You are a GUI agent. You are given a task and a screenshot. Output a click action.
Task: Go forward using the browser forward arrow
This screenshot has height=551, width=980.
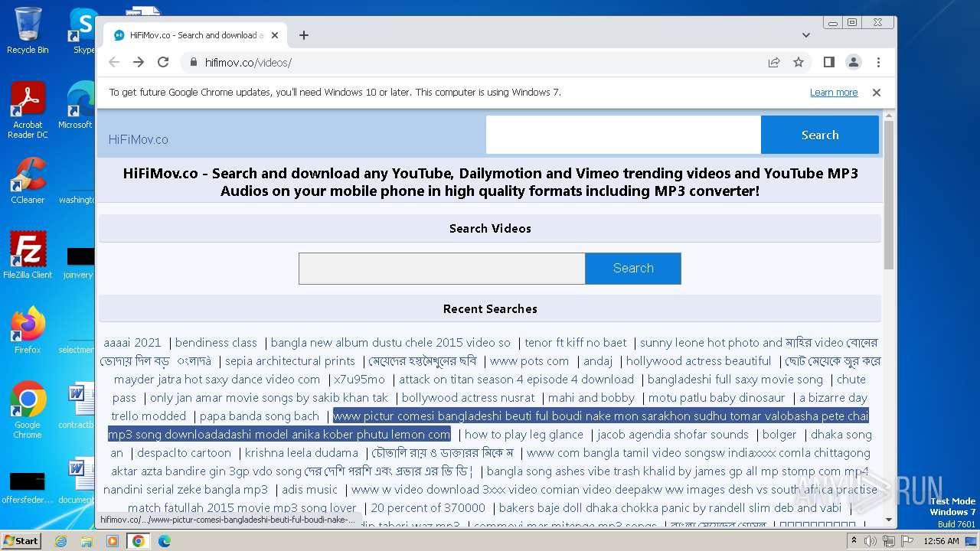(139, 62)
